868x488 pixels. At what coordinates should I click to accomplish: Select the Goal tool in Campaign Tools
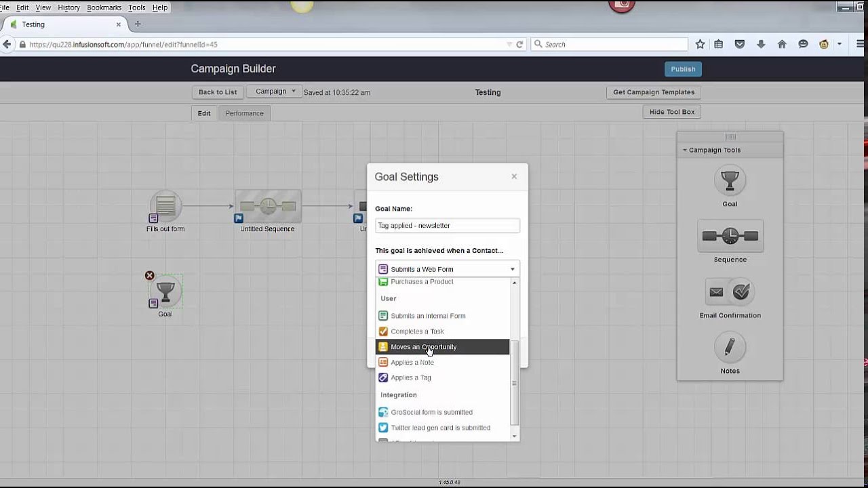pos(730,180)
